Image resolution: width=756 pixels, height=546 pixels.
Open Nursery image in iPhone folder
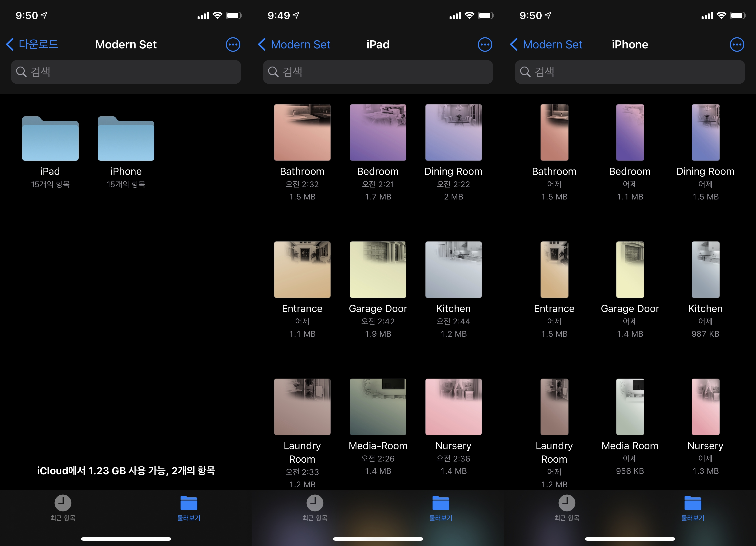click(x=705, y=407)
